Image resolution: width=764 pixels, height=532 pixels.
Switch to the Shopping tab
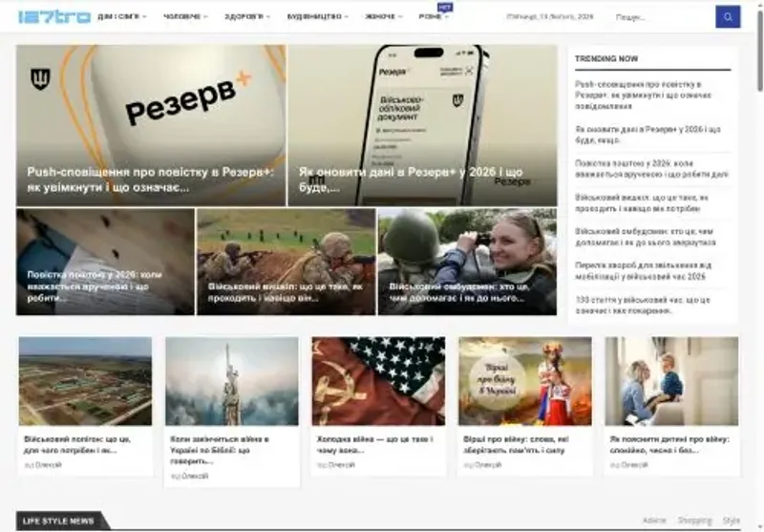coord(695,521)
